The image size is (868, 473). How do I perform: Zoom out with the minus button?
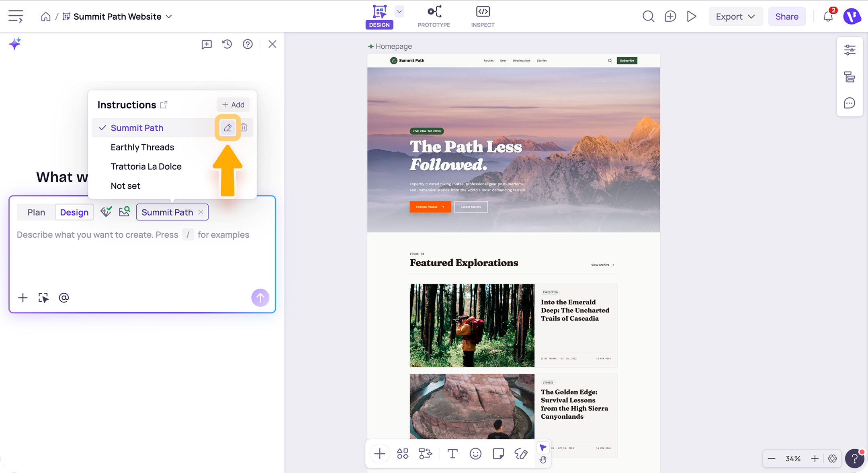(x=771, y=459)
